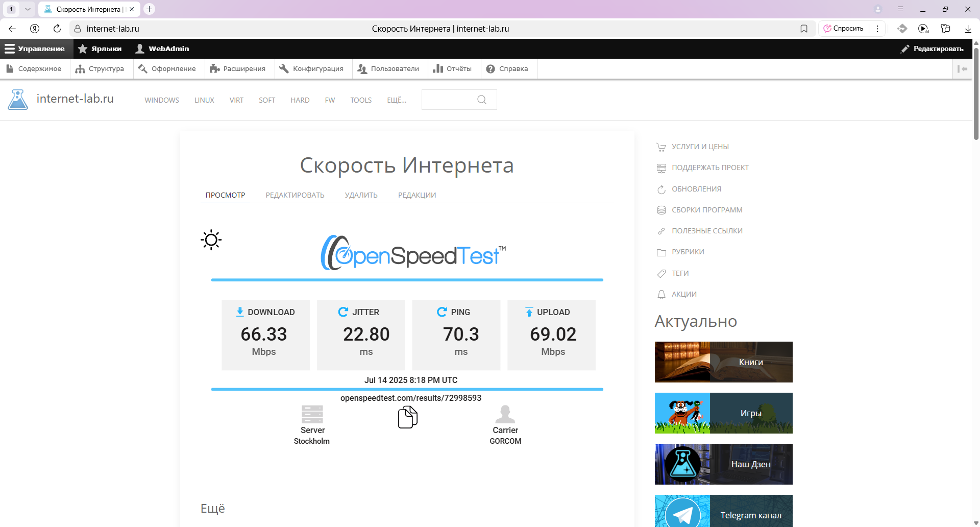Open the Игры thumbnail card
The width and height of the screenshot is (980, 527).
[723, 413]
